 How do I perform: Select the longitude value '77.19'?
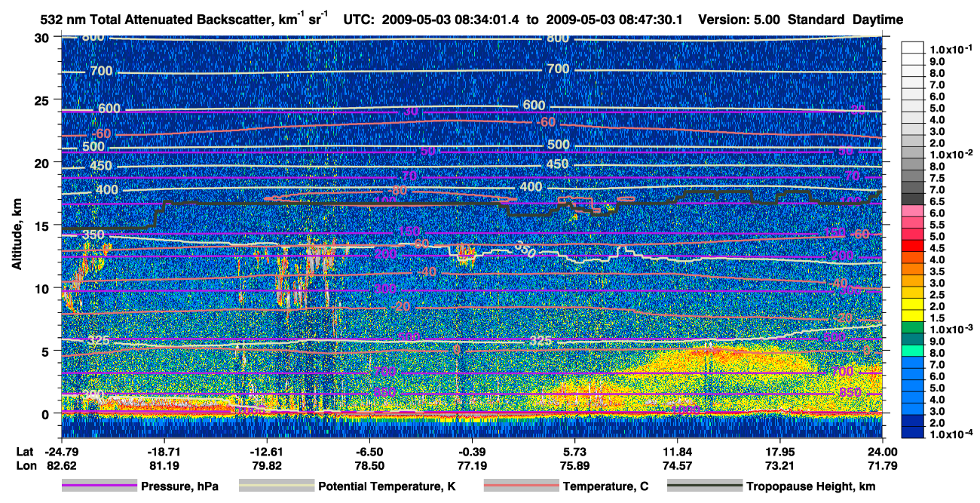(472, 466)
